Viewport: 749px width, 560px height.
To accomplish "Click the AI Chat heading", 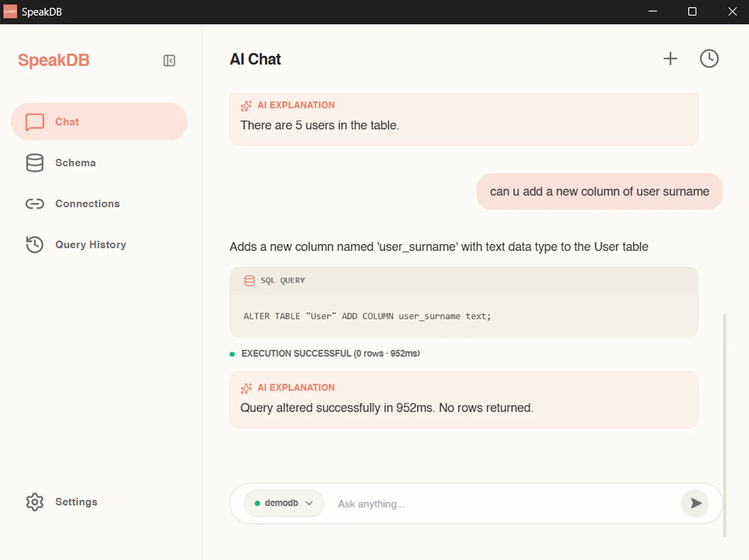I will pyautogui.click(x=255, y=59).
